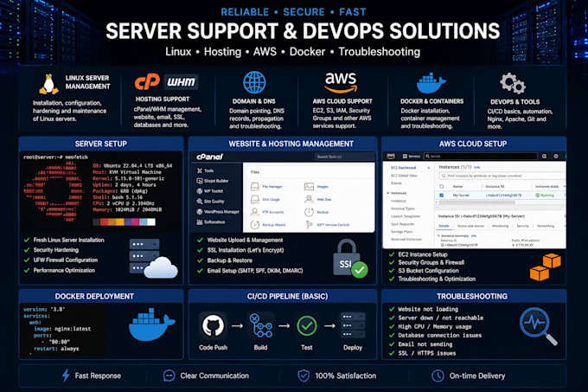Open the Security tab of the instance
The image size is (588, 392).
[523, 226]
